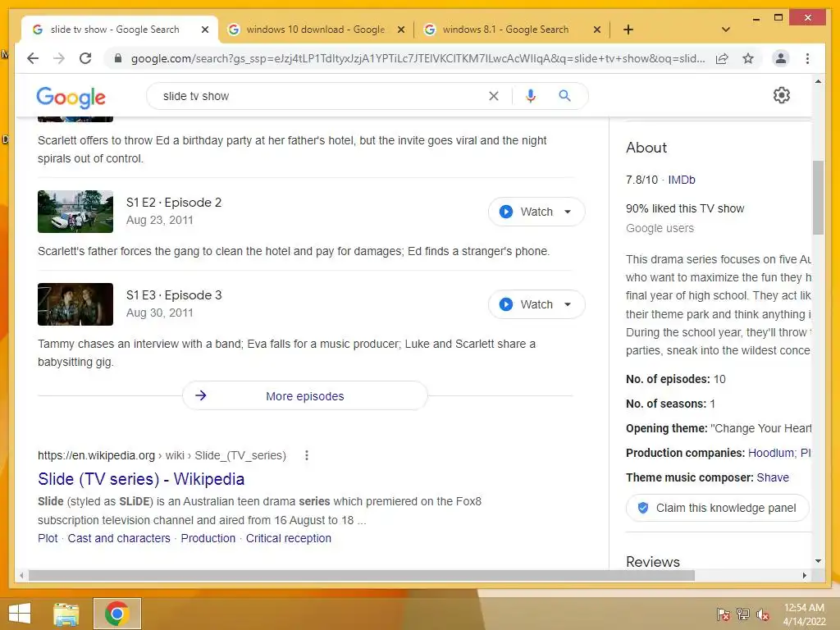Screen dimensions: 840x630
Task: Click the browser forward arrow
Action: pos(59,58)
